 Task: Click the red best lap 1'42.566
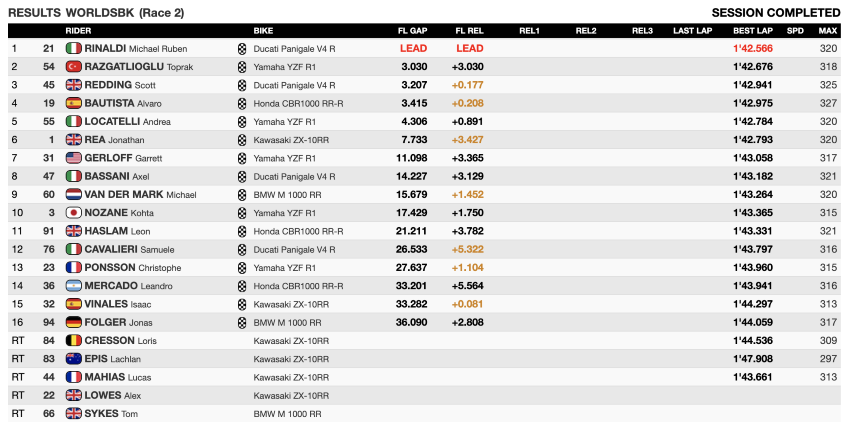(753, 48)
